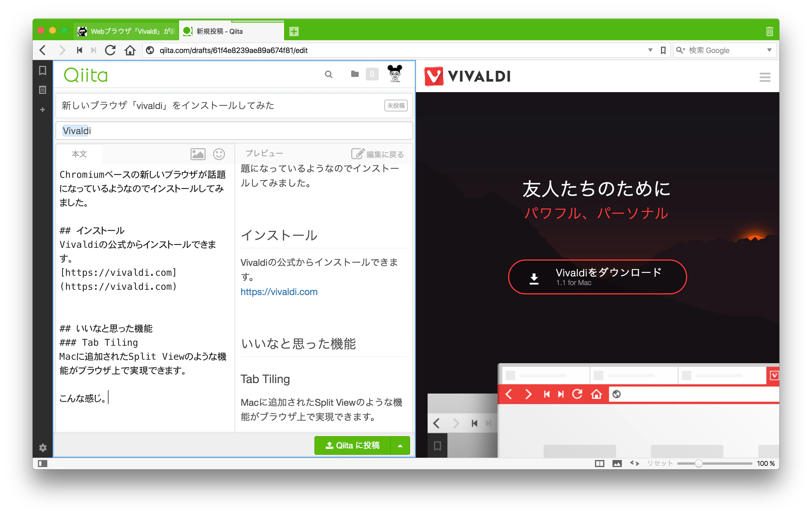Insert an image in the editor
The width and height of the screenshot is (812, 516).
[198, 154]
